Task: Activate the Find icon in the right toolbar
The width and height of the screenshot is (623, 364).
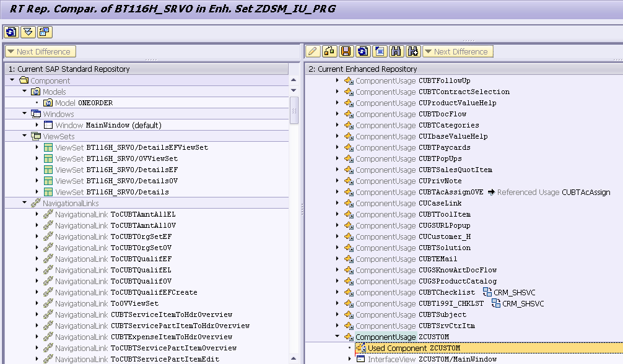Action: [394, 51]
